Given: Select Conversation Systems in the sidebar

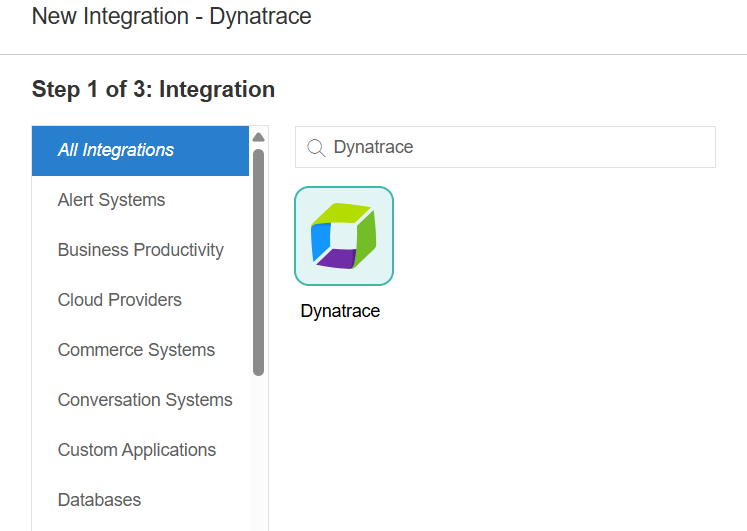Looking at the screenshot, I should (145, 400).
